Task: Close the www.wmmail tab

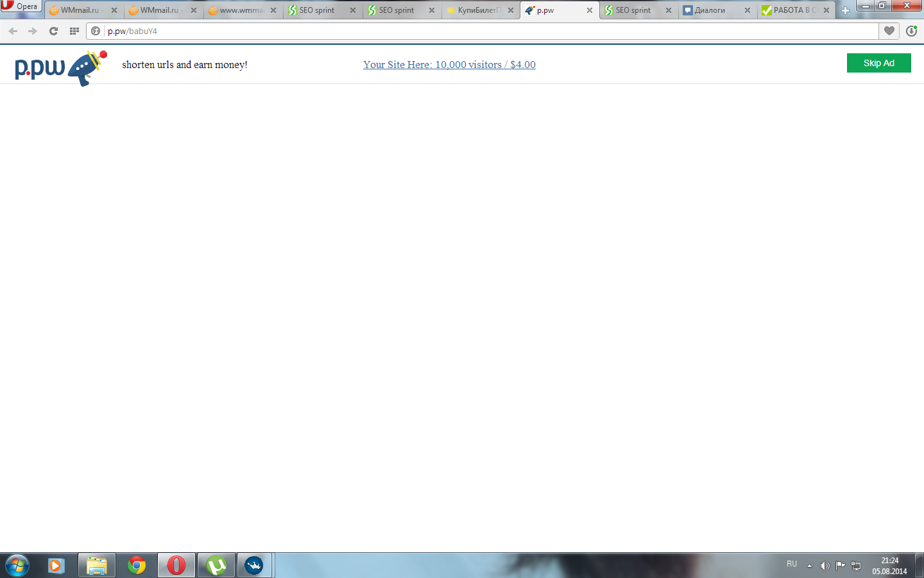Action: 273,10
